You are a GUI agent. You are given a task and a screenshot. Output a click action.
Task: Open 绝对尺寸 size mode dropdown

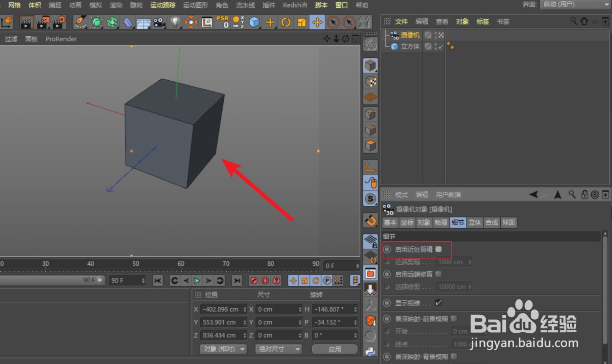(x=278, y=349)
